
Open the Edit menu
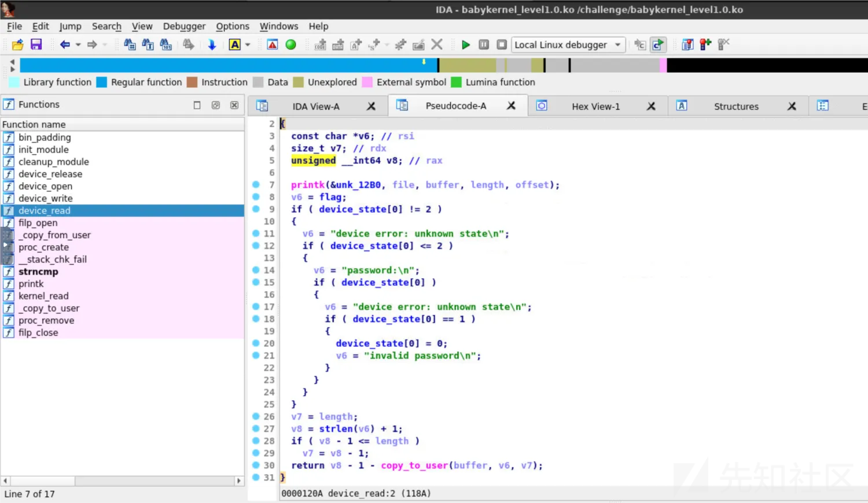(x=41, y=26)
